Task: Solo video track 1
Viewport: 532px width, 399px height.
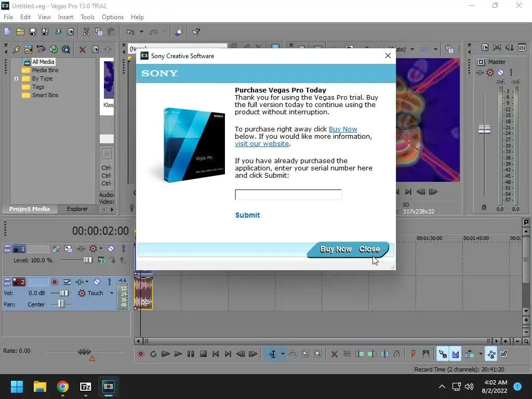Action: [x=124, y=249]
